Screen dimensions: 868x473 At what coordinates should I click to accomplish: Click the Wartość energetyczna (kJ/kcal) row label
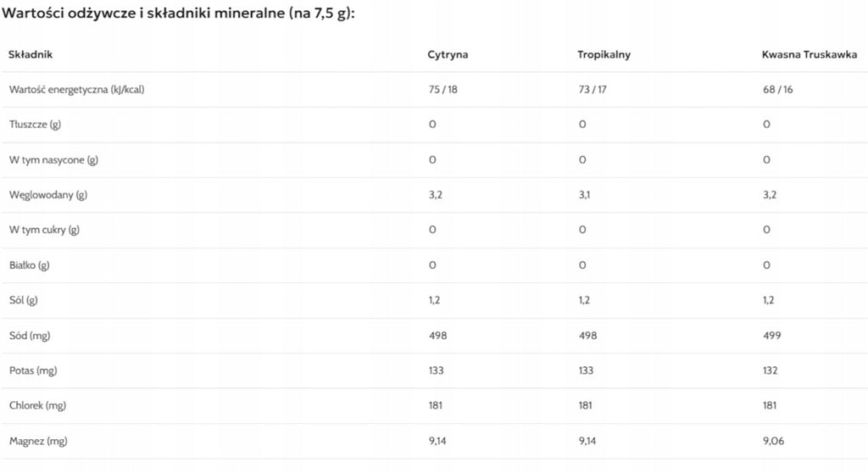click(77, 90)
